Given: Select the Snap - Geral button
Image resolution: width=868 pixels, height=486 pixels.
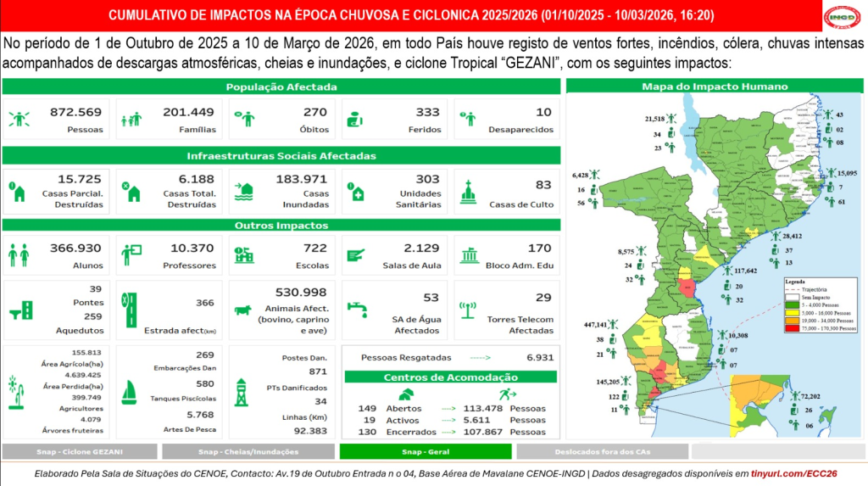Looking at the screenshot, I should (x=426, y=451).
